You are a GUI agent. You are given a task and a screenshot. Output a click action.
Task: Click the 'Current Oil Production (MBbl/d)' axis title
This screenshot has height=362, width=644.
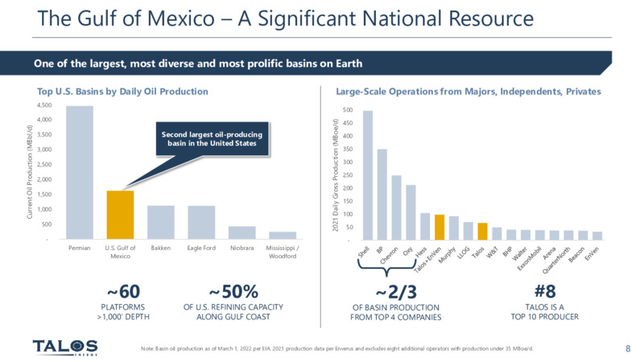click(30, 172)
